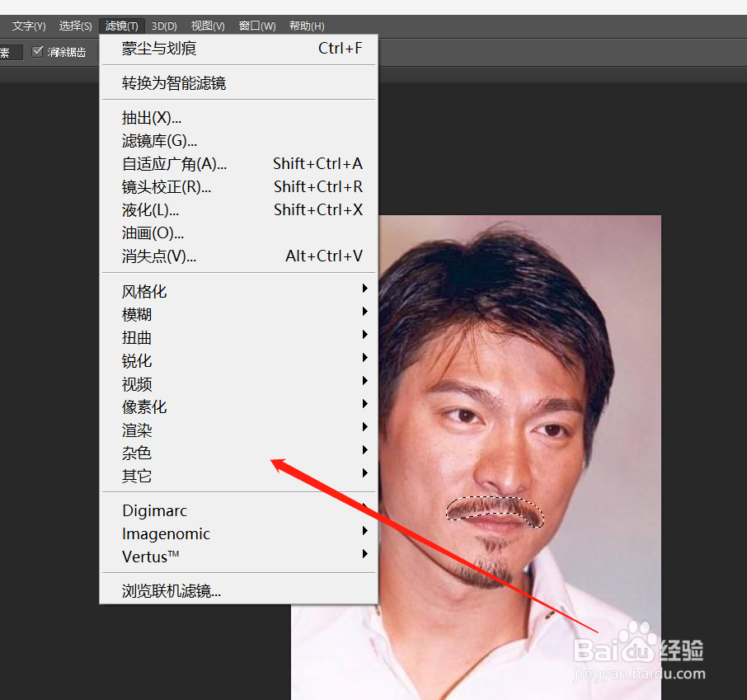Click the mustache selection on photo
Viewport: 747px width, 700px height.
point(496,510)
